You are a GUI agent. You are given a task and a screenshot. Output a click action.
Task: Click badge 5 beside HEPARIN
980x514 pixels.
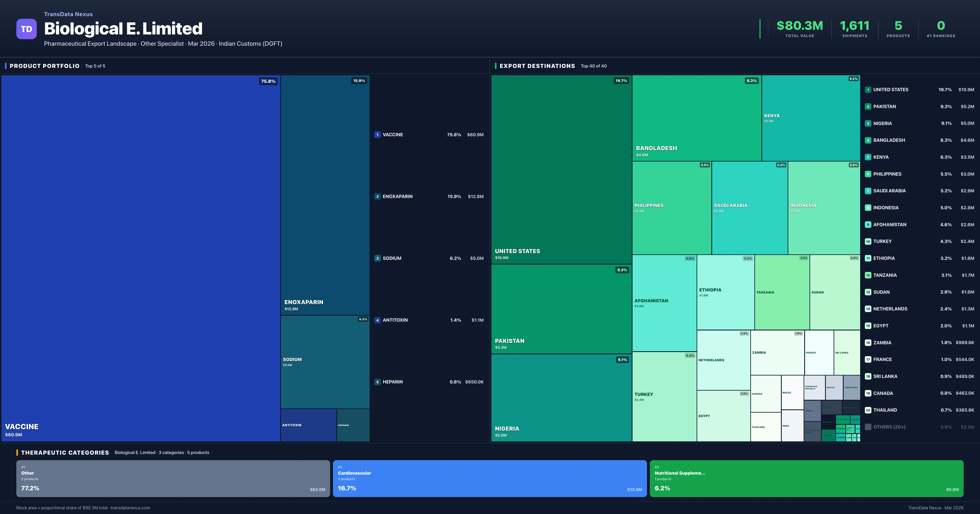click(377, 382)
